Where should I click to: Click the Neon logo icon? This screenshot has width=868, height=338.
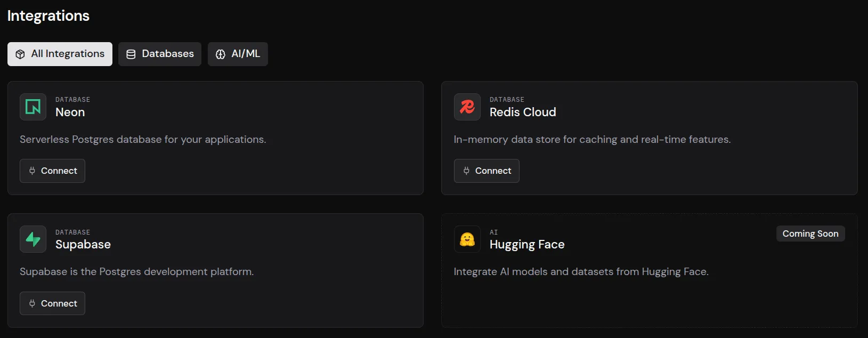pos(33,107)
